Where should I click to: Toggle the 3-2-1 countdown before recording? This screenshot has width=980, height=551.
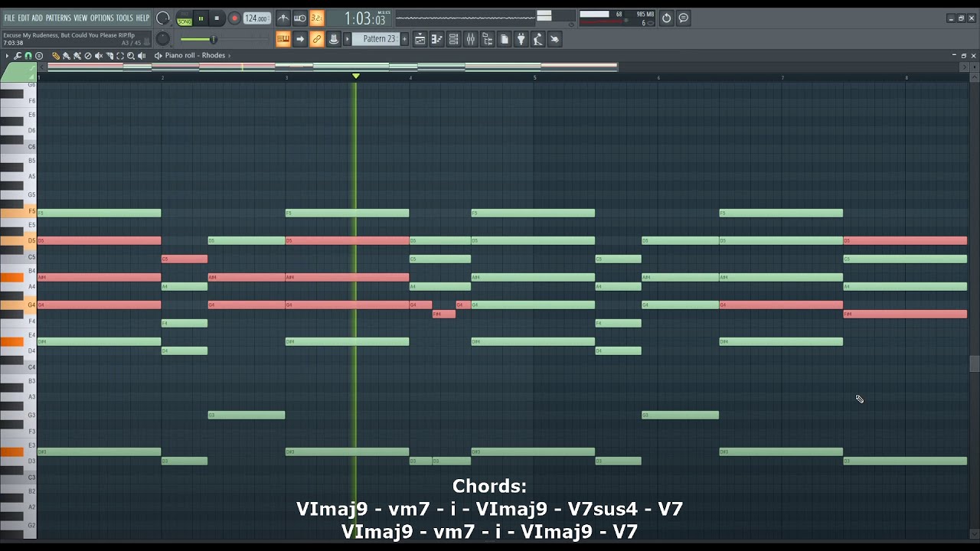point(317,18)
